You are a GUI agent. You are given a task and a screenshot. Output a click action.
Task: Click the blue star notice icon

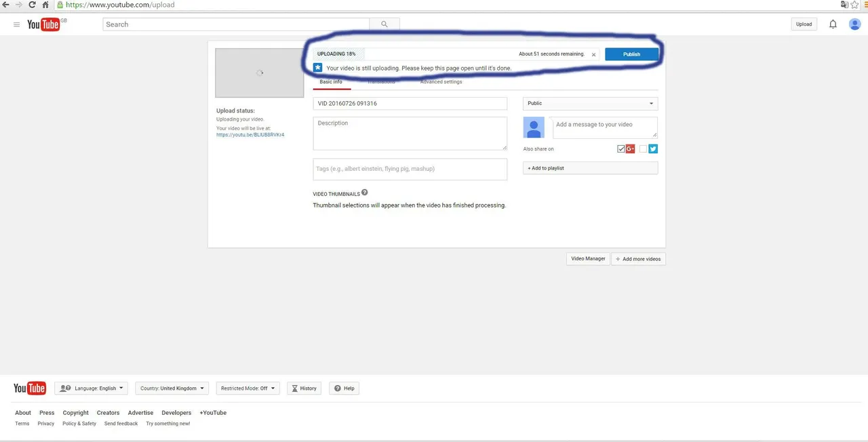click(317, 68)
